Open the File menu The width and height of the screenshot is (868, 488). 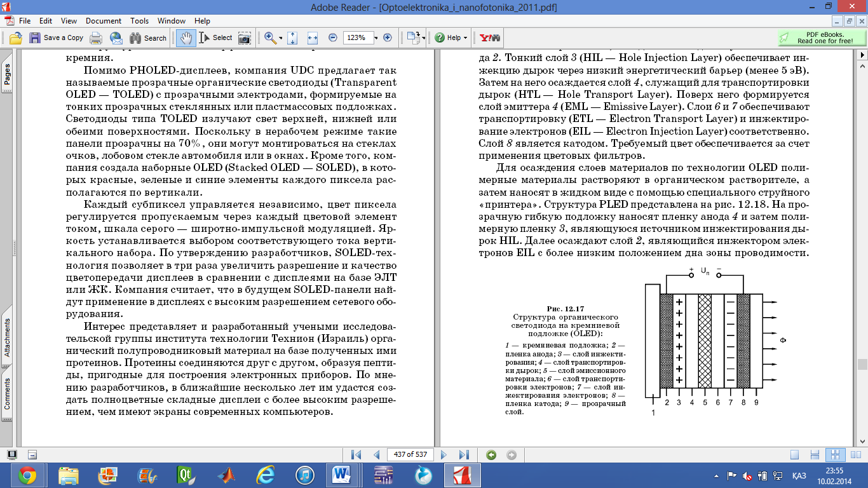click(x=25, y=21)
